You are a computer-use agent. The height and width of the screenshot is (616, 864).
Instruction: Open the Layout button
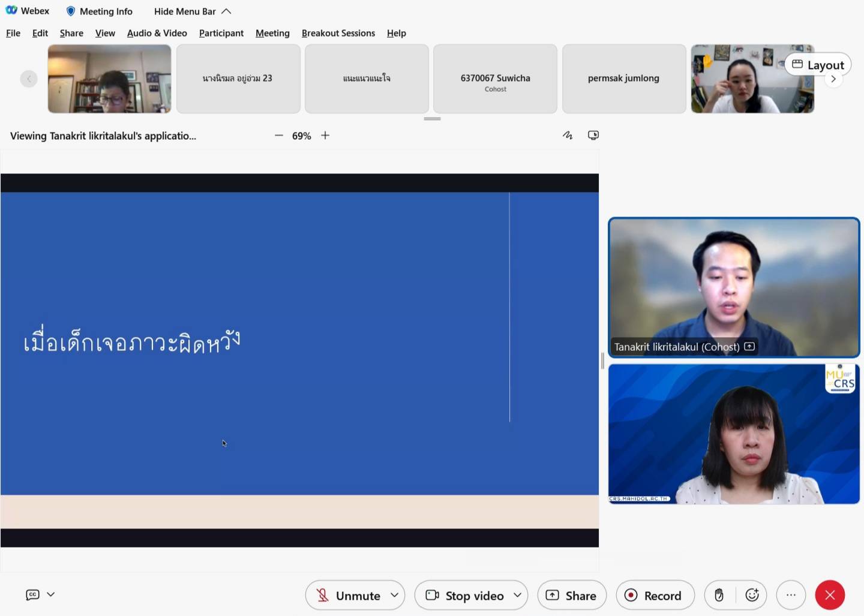[818, 65]
